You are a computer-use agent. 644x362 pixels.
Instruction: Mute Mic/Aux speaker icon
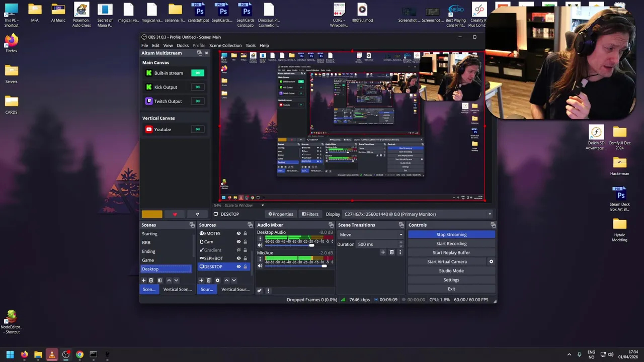260,266
